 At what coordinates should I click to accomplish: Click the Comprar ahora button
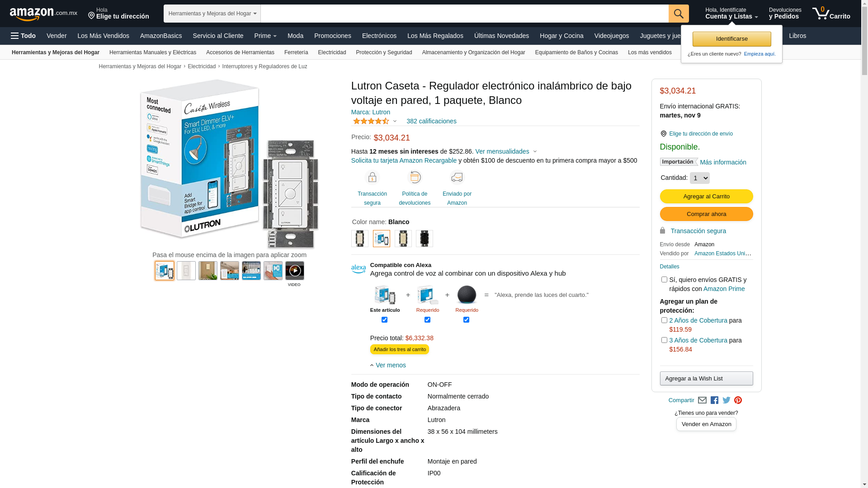pos(706,214)
